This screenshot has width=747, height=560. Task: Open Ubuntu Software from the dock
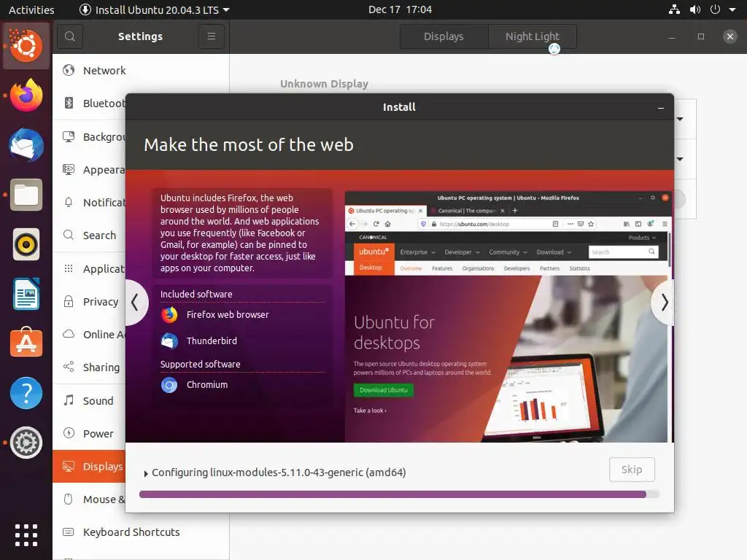(x=26, y=343)
